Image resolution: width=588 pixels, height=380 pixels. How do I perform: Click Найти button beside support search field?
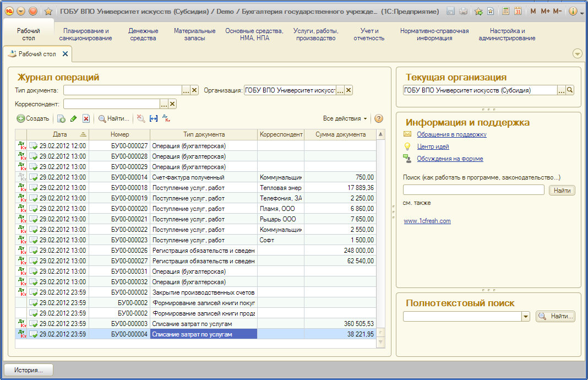(x=562, y=191)
